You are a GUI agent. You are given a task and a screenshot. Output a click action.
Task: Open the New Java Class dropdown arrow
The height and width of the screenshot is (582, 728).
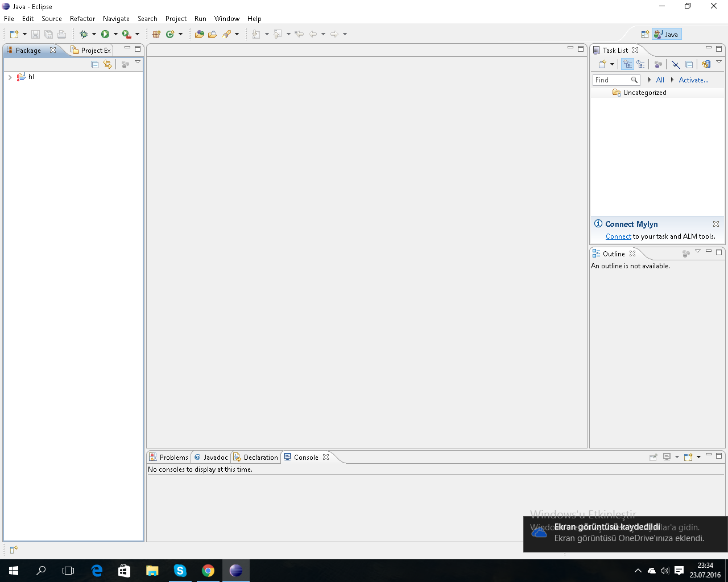(x=180, y=34)
